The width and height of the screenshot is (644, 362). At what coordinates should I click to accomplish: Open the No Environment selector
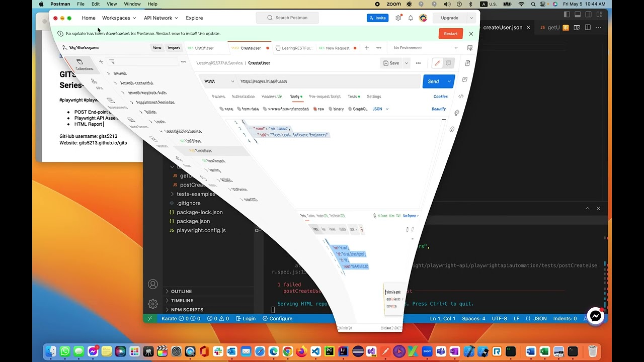click(x=426, y=48)
